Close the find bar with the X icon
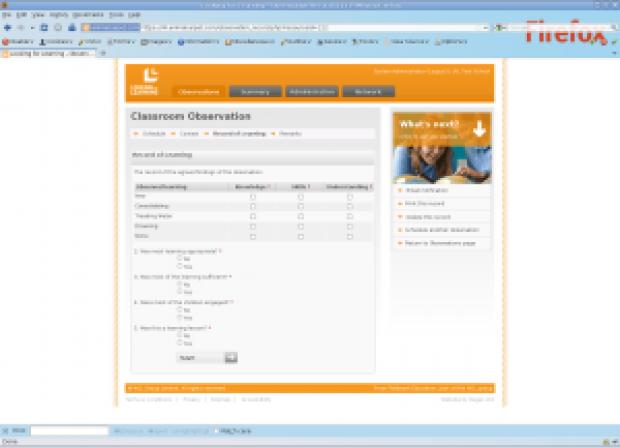This screenshot has height=447, width=620. [5, 431]
